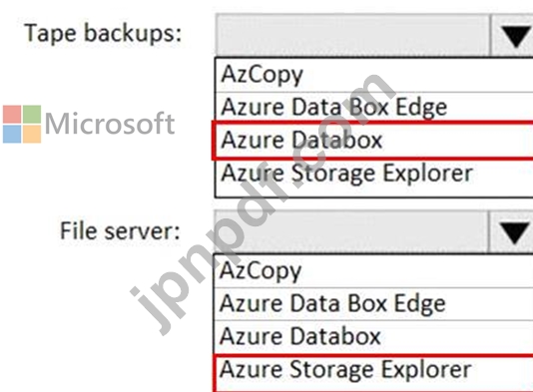Select Azure Databox under File server
Image resolution: width=533 pixels, height=392 pixels.
(373, 336)
